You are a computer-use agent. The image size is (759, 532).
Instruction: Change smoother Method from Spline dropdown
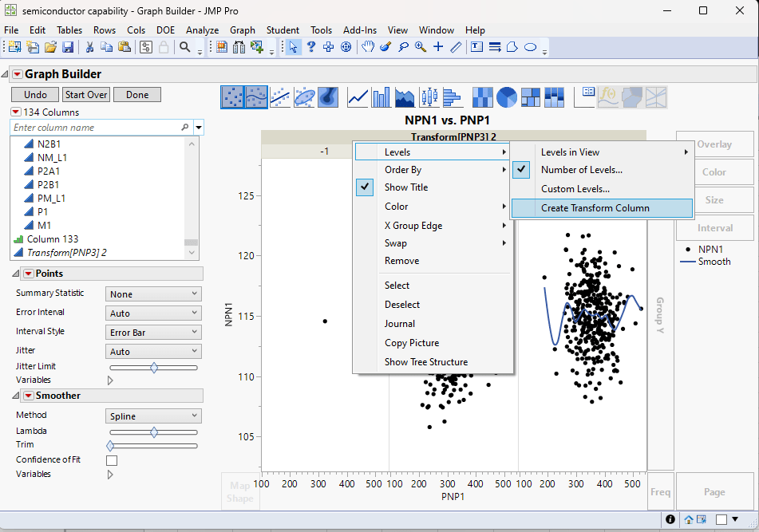pyautogui.click(x=152, y=415)
